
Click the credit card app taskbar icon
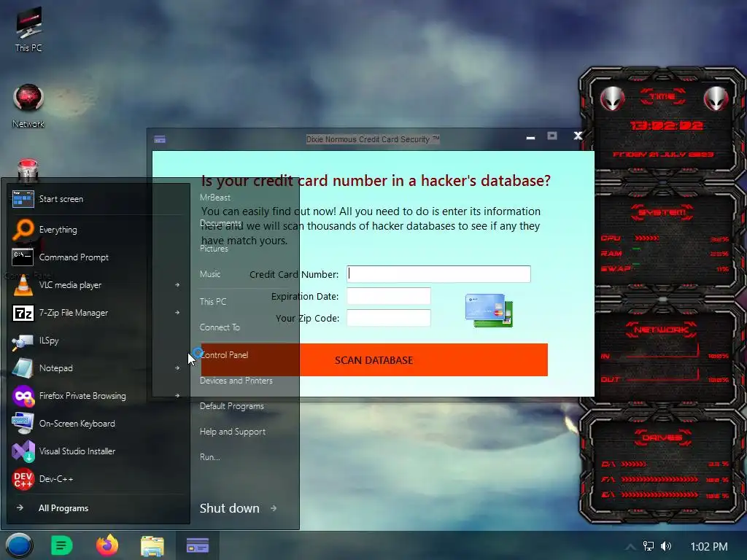(x=197, y=545)
